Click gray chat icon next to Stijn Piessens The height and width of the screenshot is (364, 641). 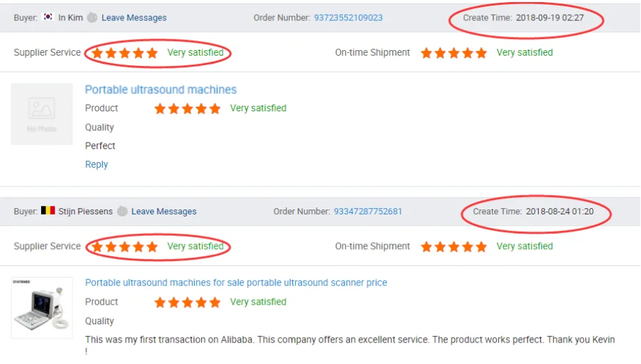122,211
